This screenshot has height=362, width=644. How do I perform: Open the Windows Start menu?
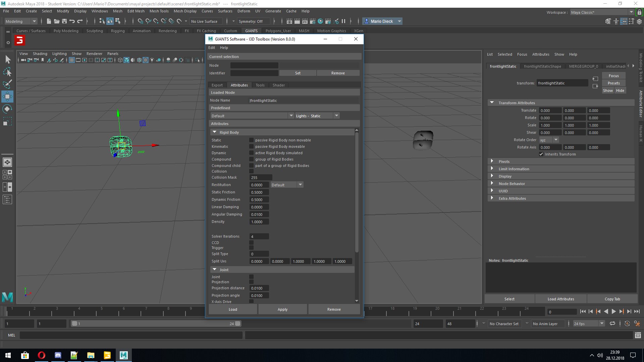click(8, 355)
